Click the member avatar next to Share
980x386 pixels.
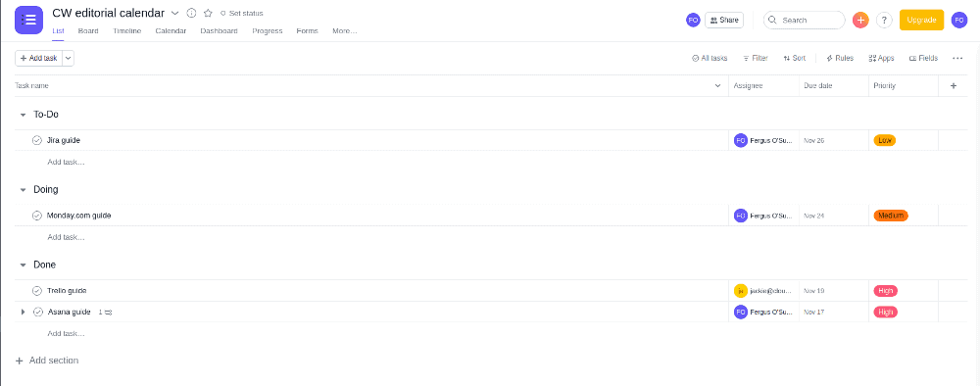[x=693, y=20]
